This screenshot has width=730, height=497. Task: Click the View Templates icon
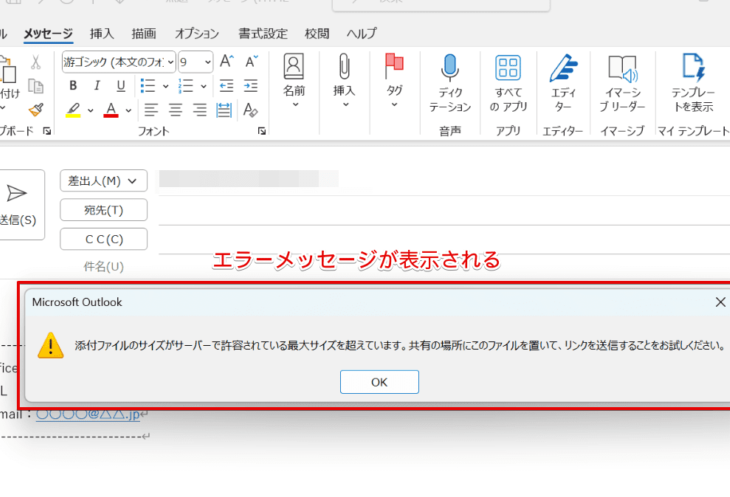tap(692, 69)
